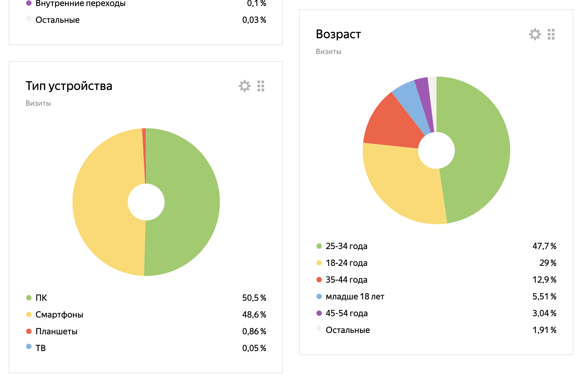Viewport: 588px width, 384px height.
Task: Select the 25-34 года legend label
Action: pos(347,246)
